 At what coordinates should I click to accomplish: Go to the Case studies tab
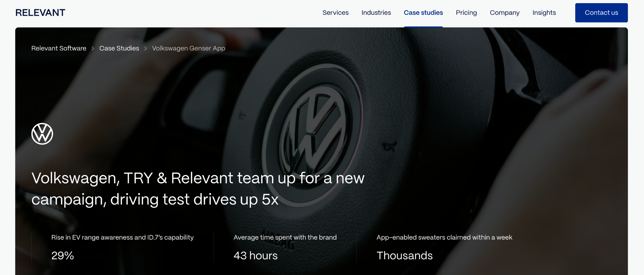pos(423,13)
